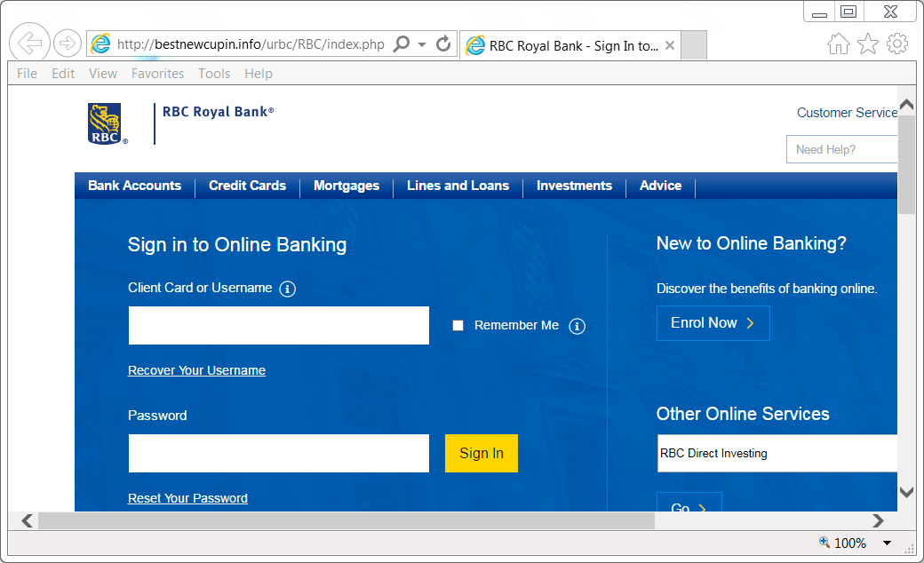Close the RBC Royal Bank tab
Image resolution: width=924 pixels, height=563 pixels.
[x=670, y=45]
